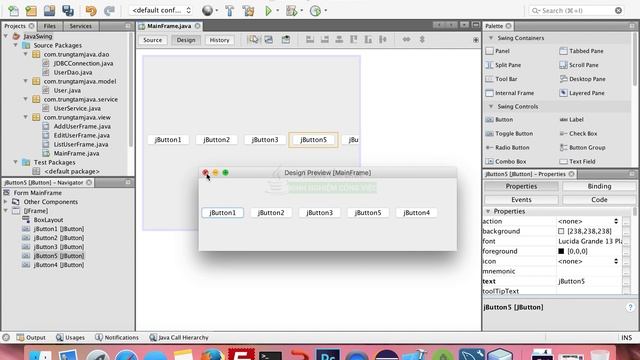Open the Terminal icon in Dock
This screenshot has width=640, height=360.
270,355
